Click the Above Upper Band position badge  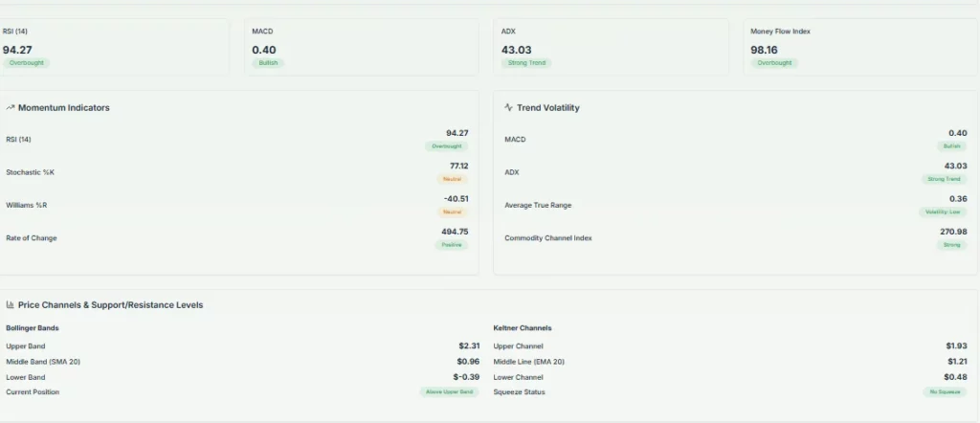pyautogui.click(x=449, y=392)
